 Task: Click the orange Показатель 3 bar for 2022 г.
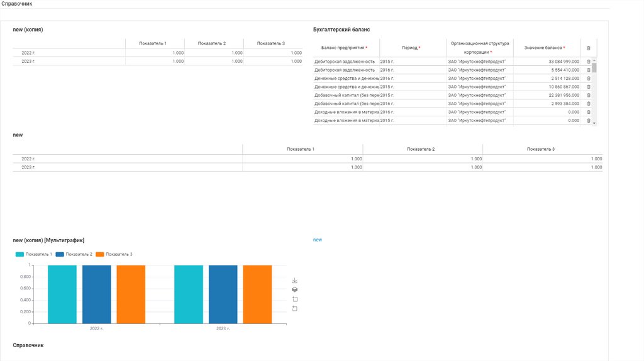(131, 294)
